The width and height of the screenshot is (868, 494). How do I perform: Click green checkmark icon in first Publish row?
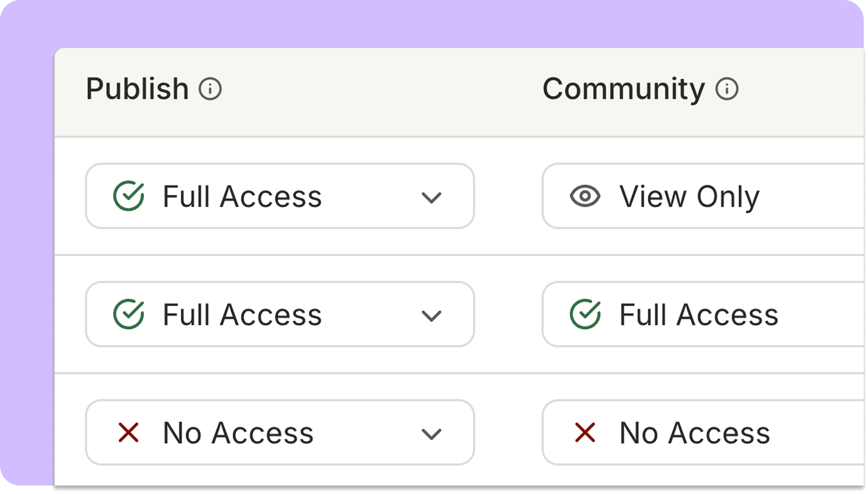click(x=129, y=196)
